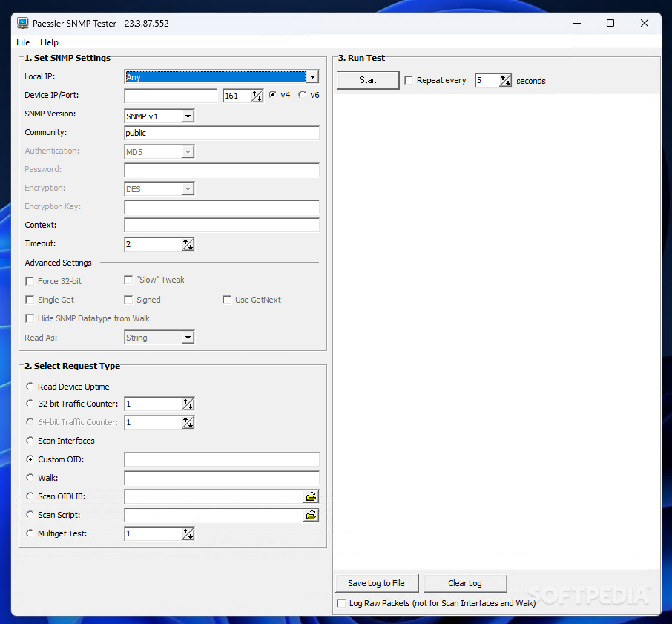The image size is (672, 624).
Task: Click the Encryption Key input field
Action: (222, 208)
